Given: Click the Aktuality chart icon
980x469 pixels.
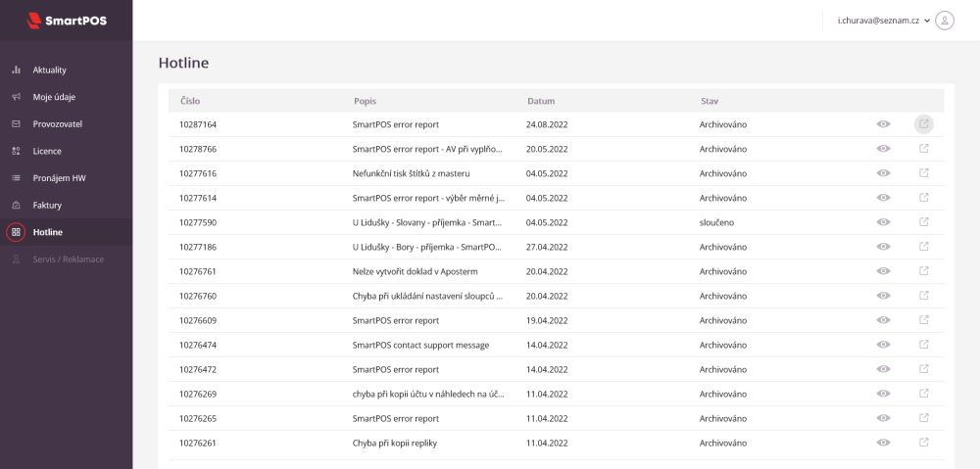Looking at the screenshot, I should [16, 70].
